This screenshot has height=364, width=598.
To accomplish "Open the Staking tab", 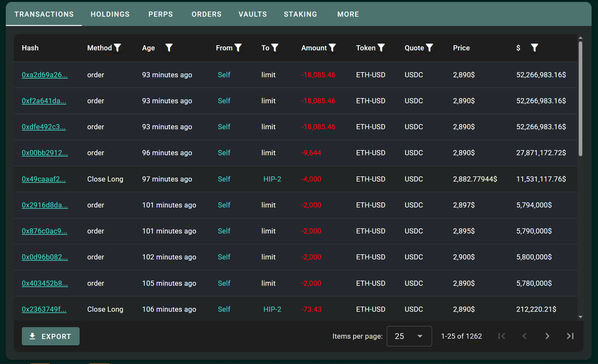I will click(x=300, y=14).
